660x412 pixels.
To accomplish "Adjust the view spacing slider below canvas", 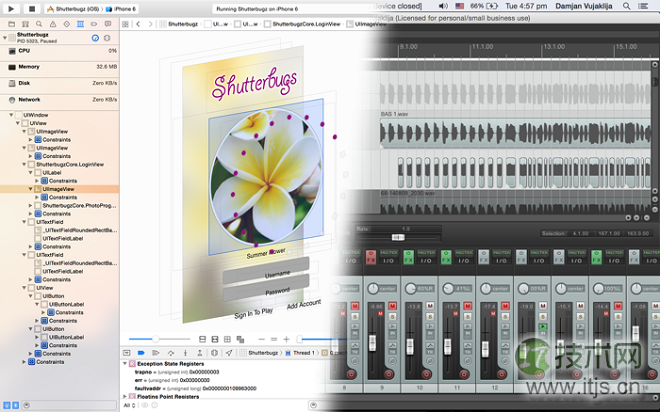I will [160, 339].
